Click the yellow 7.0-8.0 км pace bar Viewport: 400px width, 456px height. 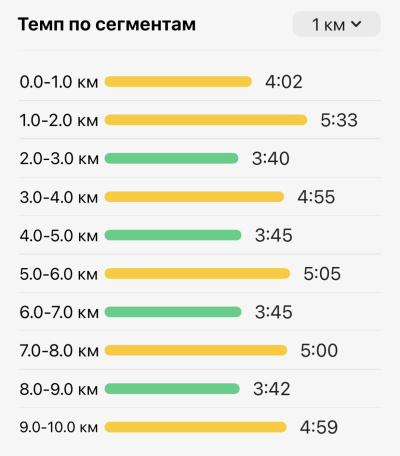point(196,350)
